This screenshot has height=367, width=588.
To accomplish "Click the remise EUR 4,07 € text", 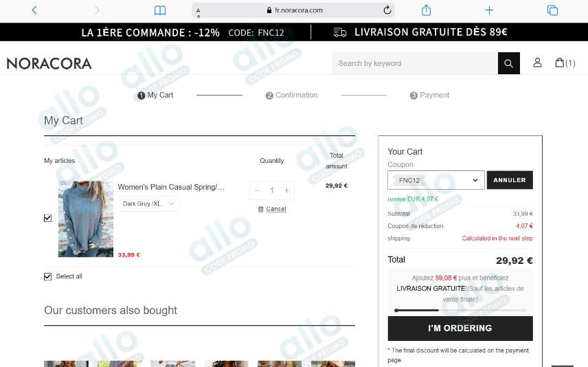I will pos(413,199).
